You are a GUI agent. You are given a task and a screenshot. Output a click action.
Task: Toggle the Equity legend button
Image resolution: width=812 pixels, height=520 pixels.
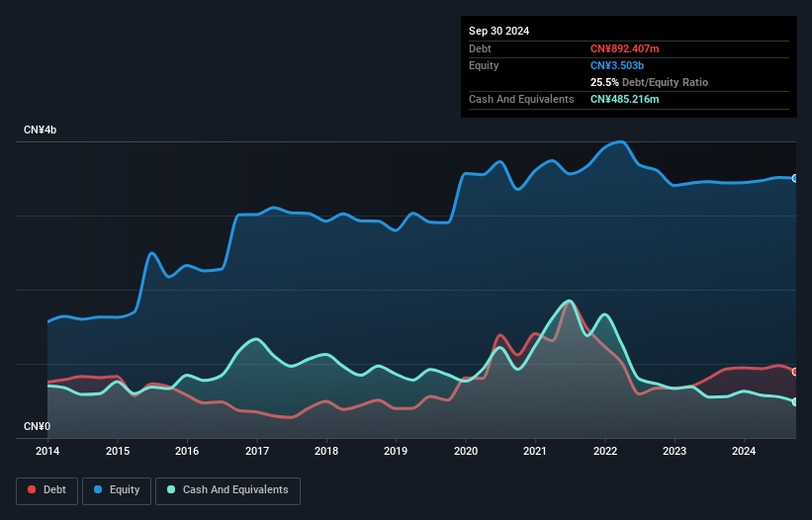coord(117,490)
